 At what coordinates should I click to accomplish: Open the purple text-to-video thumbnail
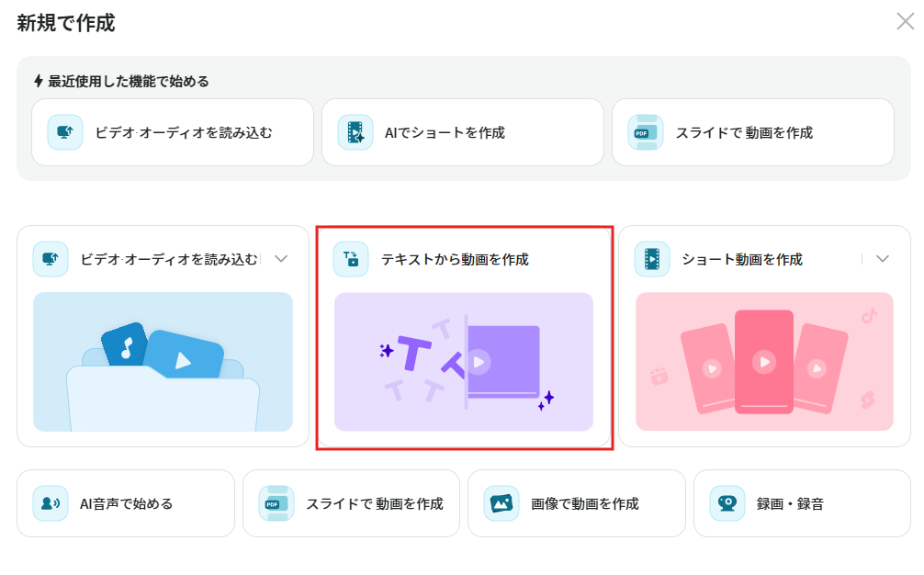click(464, 362)
